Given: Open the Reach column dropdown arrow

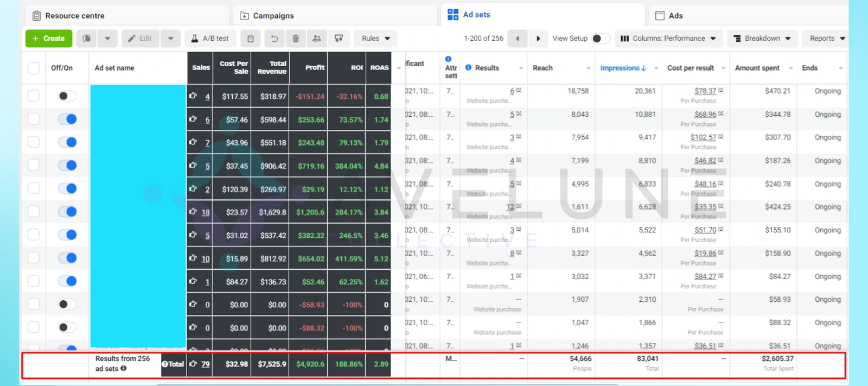Looking at the screenshot, I should (x=589, y=68).
